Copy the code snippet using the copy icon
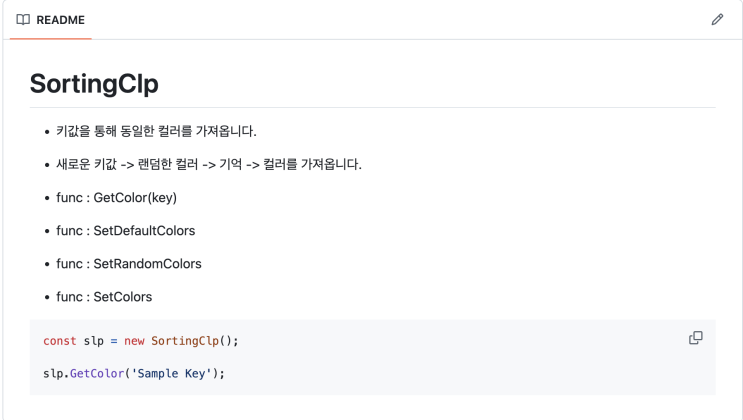The width and height of the screenshot is (743, 420). click(696, 338)
